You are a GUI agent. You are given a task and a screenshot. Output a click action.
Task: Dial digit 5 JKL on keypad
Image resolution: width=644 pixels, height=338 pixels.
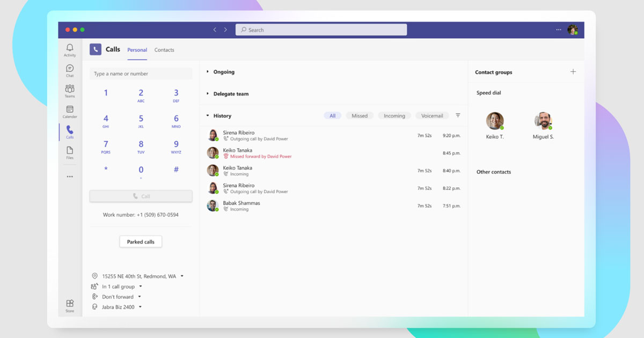(x=141, y=121)
